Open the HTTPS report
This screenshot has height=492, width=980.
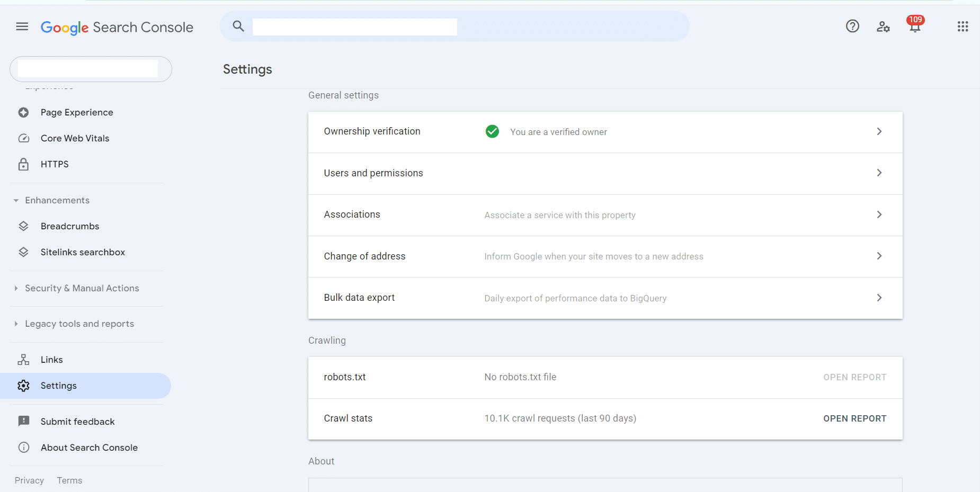pyautogui.click(x=55, y=164)
